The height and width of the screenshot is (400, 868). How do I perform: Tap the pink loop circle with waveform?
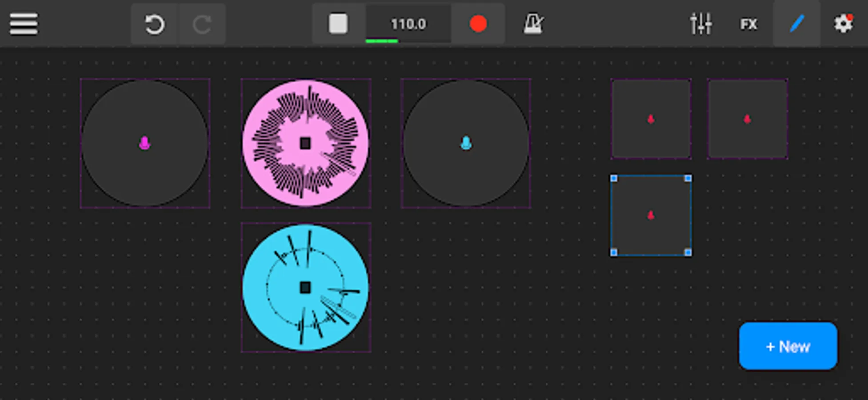coord(306,143)
